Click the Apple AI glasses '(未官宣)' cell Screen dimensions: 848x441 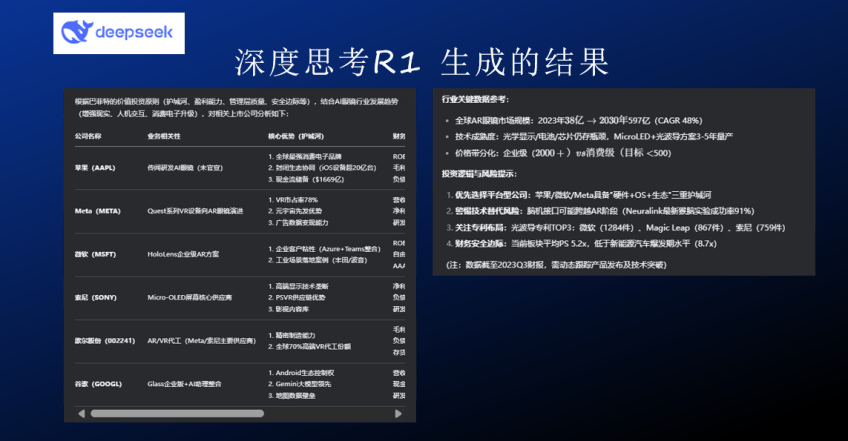[185, 168]
